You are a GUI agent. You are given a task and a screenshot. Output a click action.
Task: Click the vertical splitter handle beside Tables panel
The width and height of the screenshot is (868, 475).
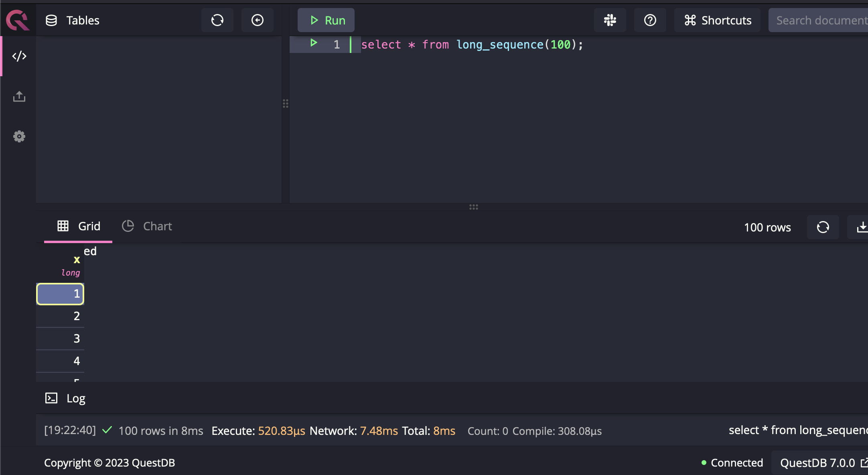(286, 104)
